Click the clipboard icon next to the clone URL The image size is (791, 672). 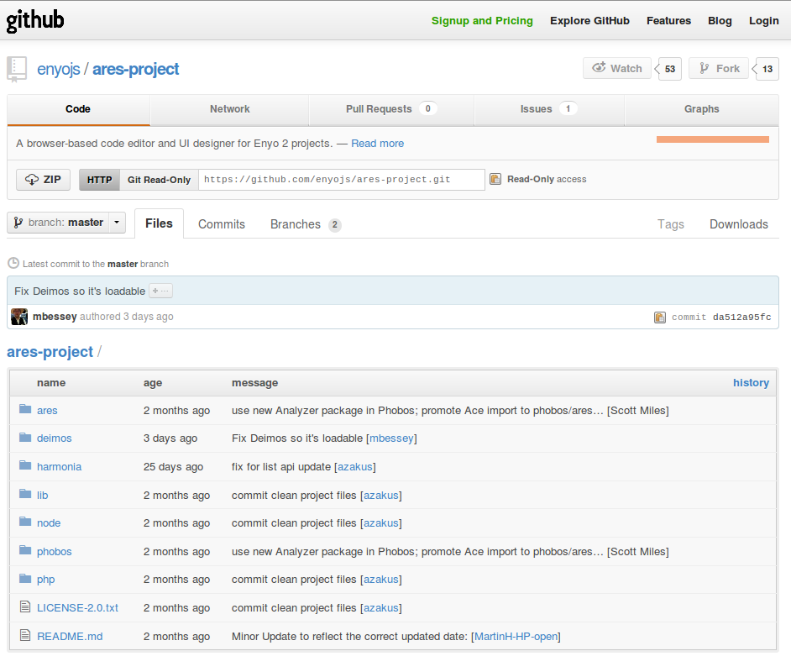point(495,179)
